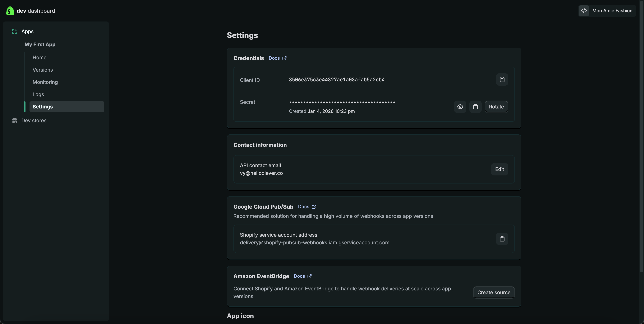This screenshot has height=324, width=644.
Task: Open Logs in the sidebar
Action: point(38,94)
